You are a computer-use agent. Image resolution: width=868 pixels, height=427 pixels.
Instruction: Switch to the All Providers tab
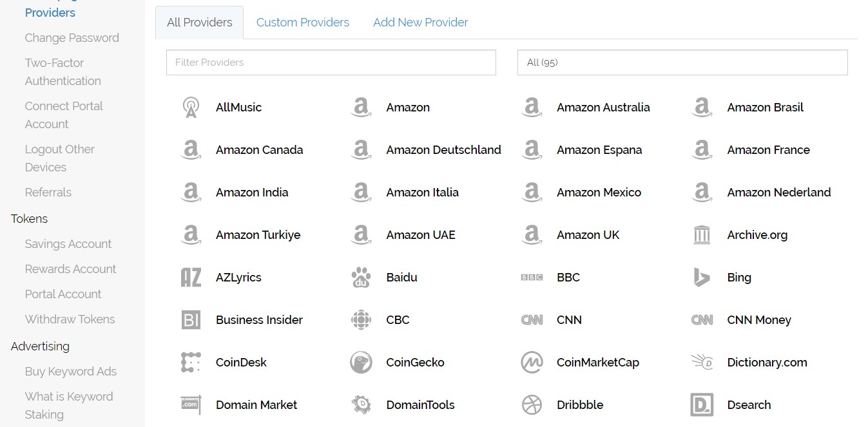pos(200,23)
